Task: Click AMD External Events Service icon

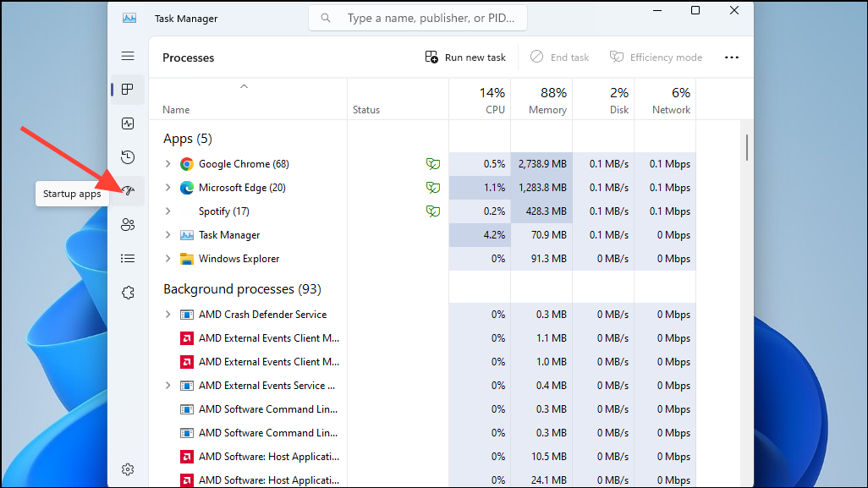Action: tap(187, 386)
